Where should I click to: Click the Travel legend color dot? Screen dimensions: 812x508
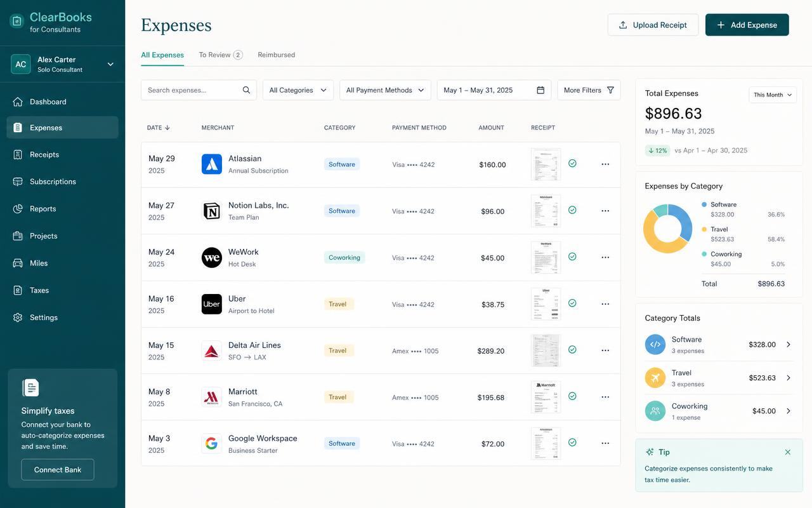704,229
